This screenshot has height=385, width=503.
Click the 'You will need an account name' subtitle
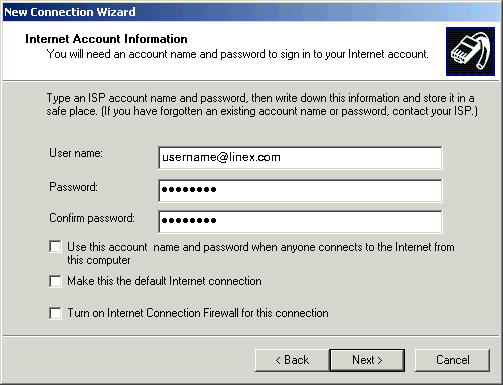click(237, 54)
